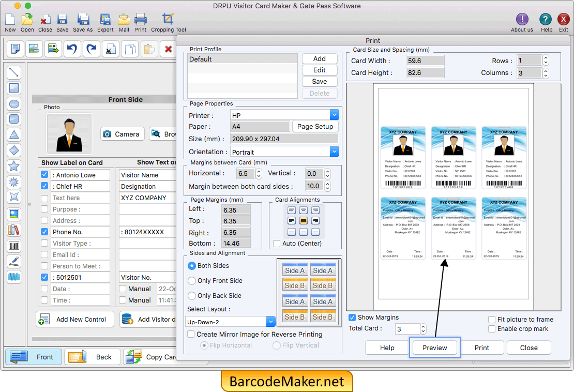The width and height of the screenshot is (574, 392).
Task: Click the Left page margin field
Action: 236,210
